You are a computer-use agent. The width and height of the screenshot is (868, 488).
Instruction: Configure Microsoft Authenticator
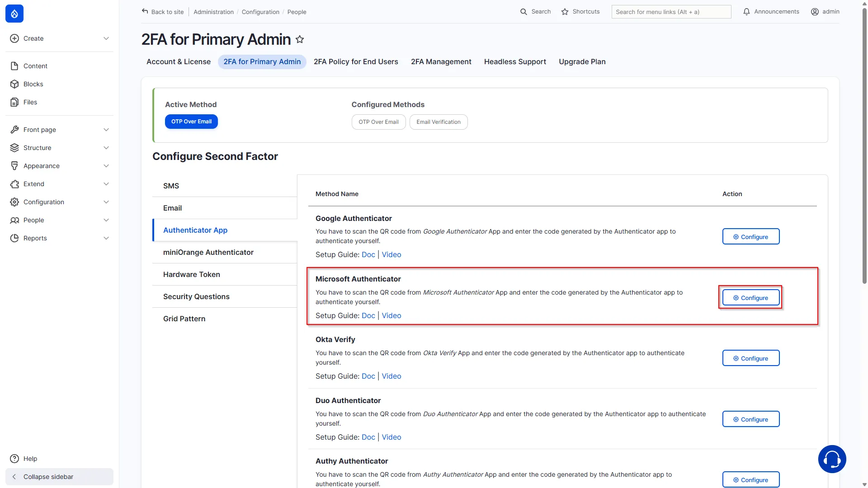750,298
